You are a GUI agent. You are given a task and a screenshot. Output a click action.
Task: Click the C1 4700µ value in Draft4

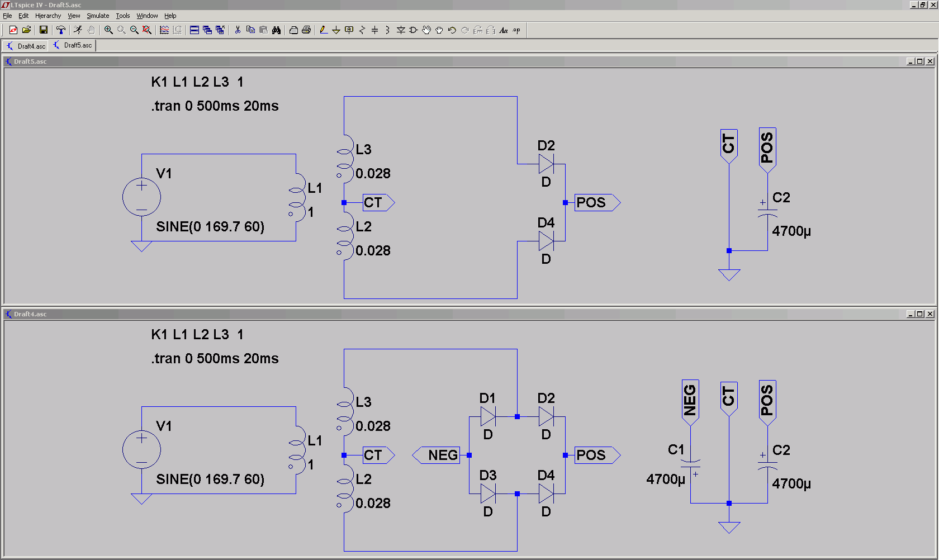(x=666, y=479)
